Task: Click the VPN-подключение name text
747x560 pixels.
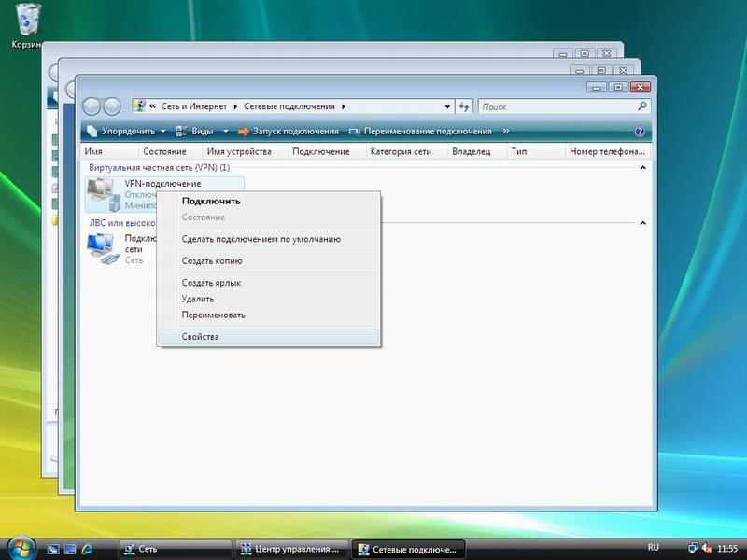Action: [x=162, y=183]
